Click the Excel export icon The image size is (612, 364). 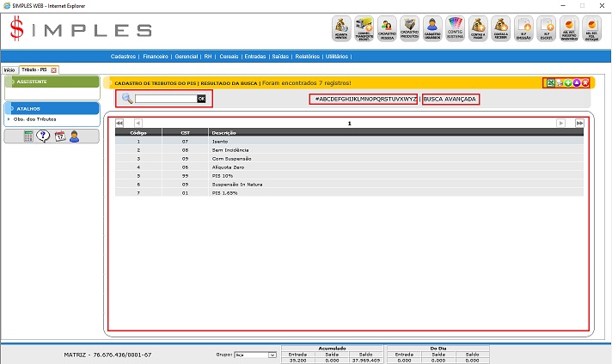pos(550,82)
